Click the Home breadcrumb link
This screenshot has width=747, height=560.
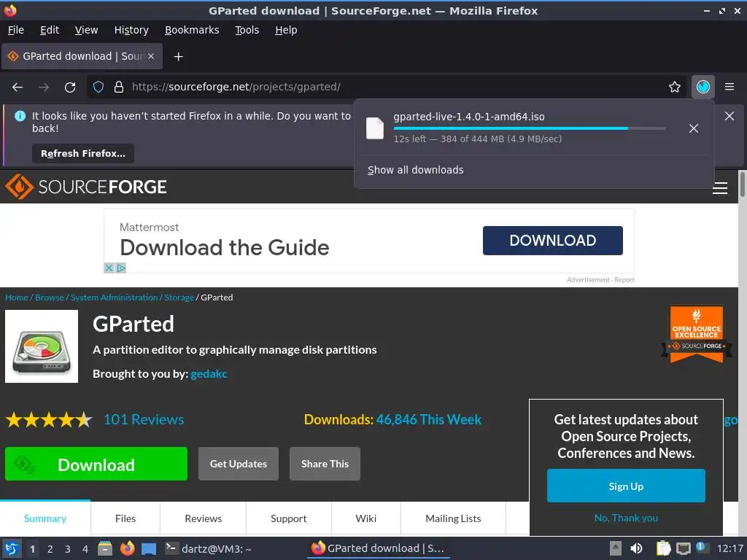pyautogui.click(x=17, y=297)
